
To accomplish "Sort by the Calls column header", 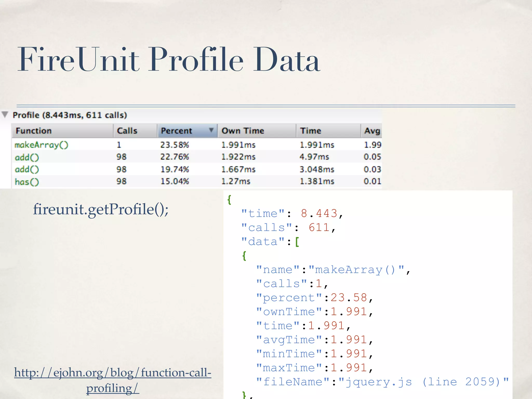I will pyautogui.click(x=135, y=131).
